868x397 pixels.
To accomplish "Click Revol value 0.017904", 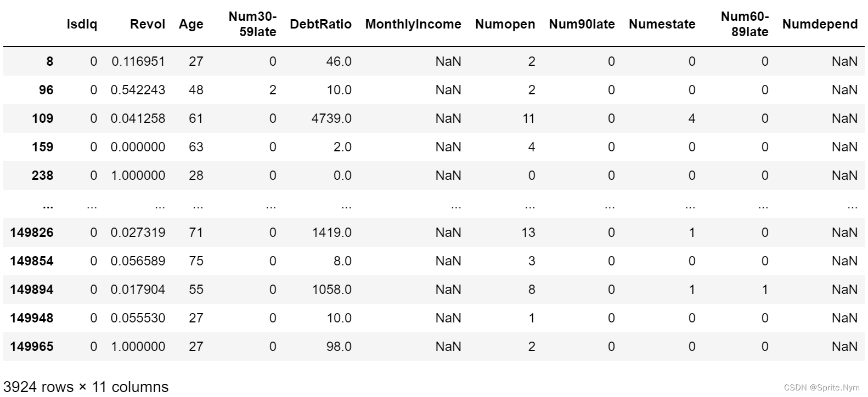I will click(138, 290).
